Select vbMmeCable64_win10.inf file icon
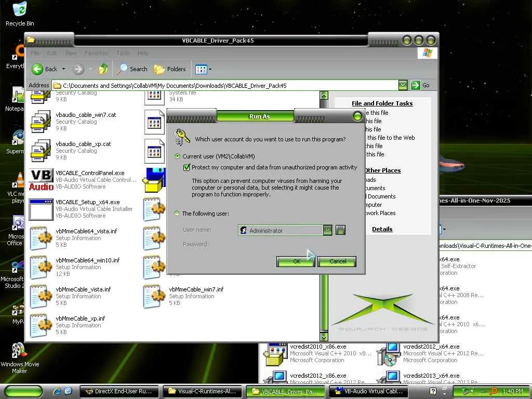Image resolution: width=532 pixels, height=399 pixels. coord(41,268)
